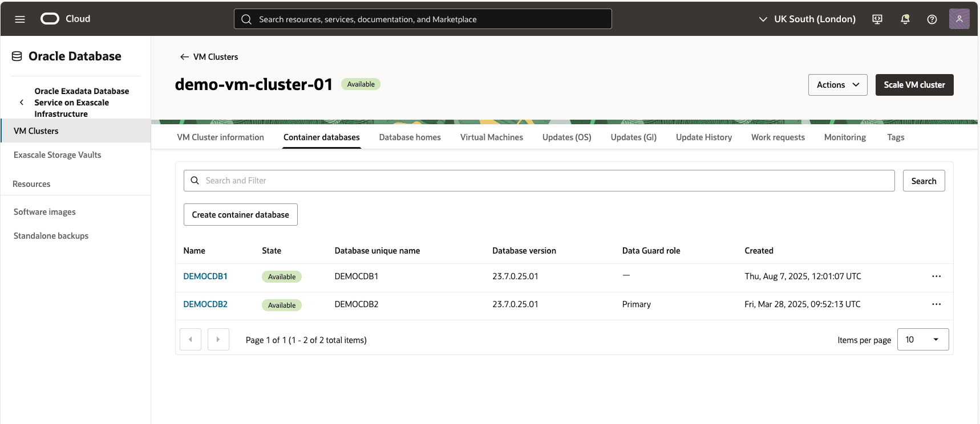Go to previous page of results
The image size is (980, 424).
(191, 340)
